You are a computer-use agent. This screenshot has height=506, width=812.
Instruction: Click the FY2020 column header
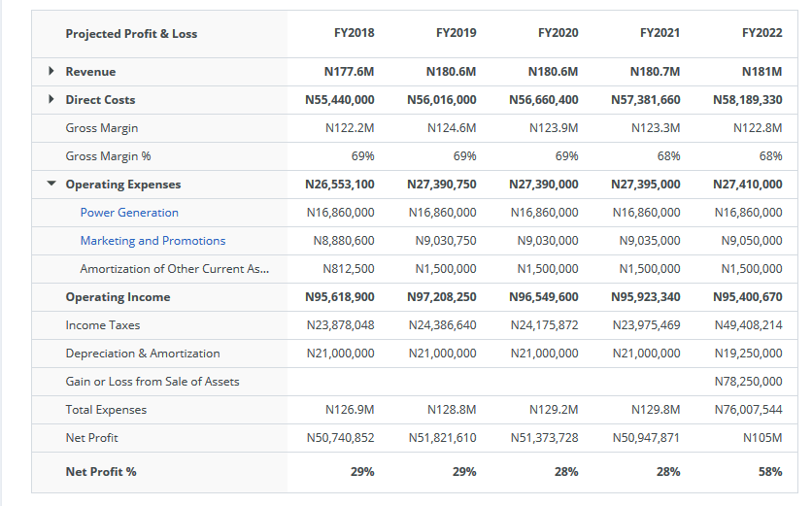(x=558, y=33)
